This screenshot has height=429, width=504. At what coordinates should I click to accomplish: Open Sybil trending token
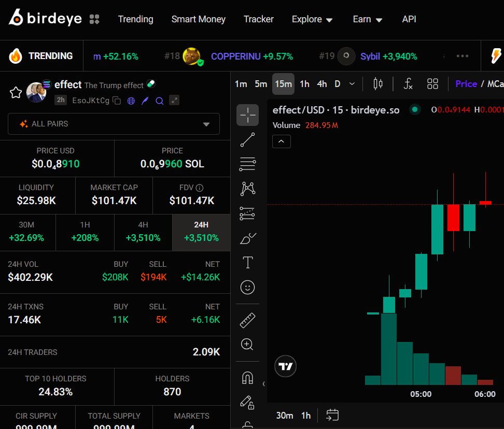pyautogui.click(x=388, y=56)
